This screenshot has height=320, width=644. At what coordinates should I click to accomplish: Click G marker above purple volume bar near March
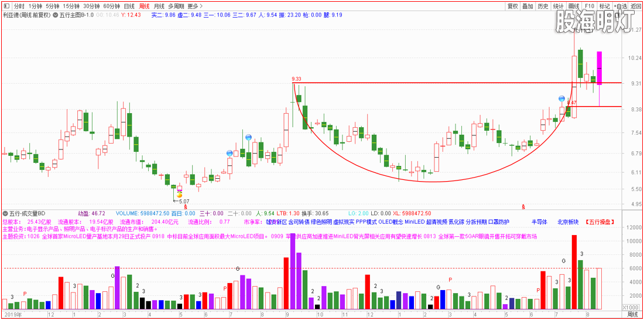112,275
